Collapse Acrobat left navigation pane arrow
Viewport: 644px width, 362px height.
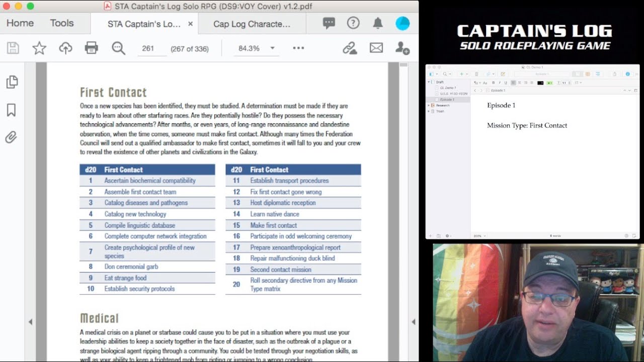tap(30, 322)
